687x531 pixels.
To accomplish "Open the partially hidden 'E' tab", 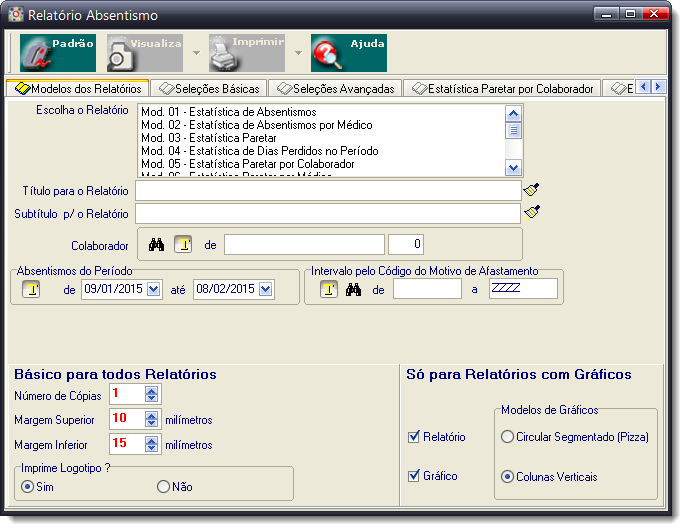I will [620, 89].
